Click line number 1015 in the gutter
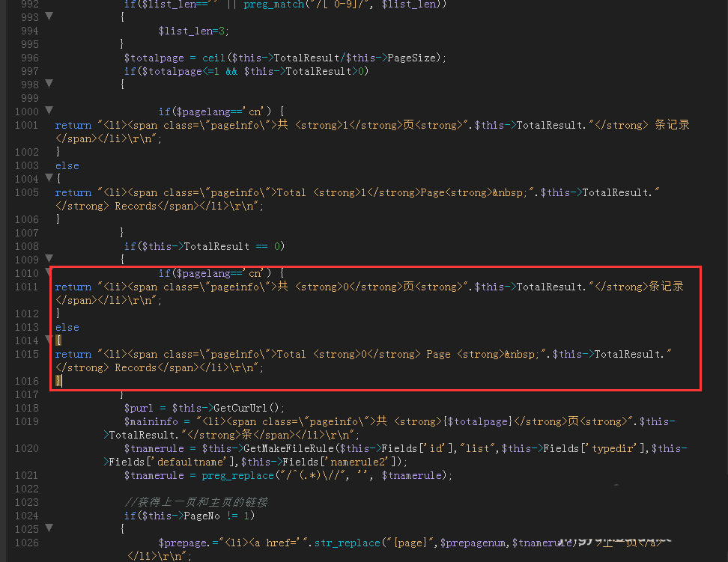728x562 pixels. point(25,354)
